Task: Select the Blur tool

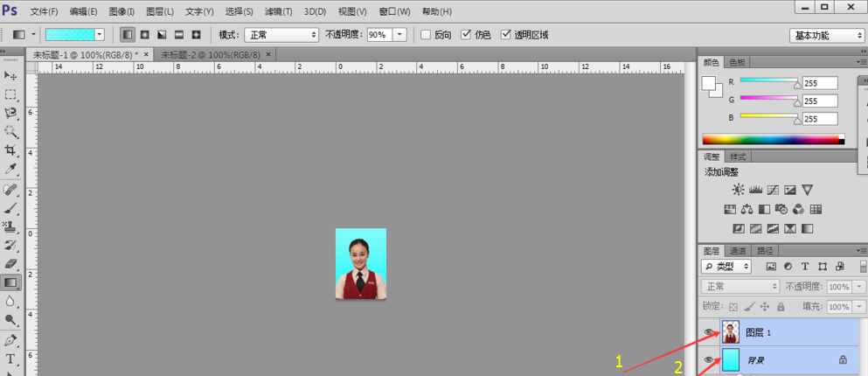Action: [10, 302]
